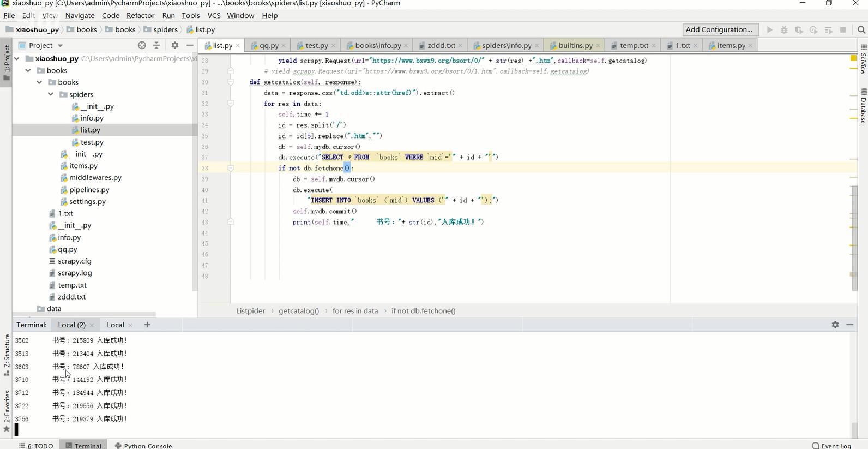868x449 pixels.
Task: Open the Tools menu
Action: point(190,15)
